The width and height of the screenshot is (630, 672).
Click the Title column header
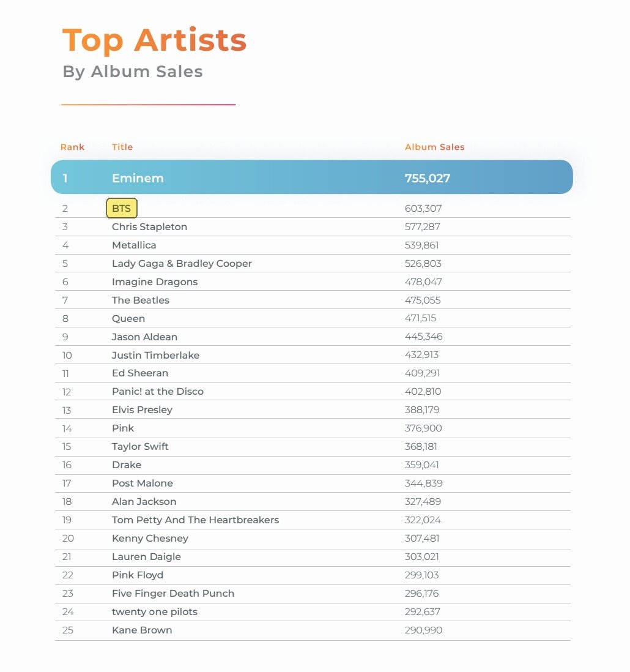[x=122, y=147]
